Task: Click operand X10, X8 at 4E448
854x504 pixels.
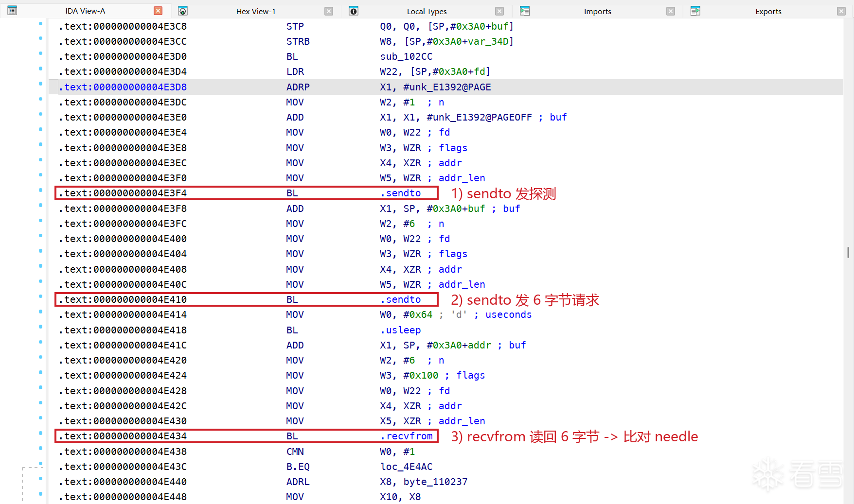Action: click(x=400, y=497)
